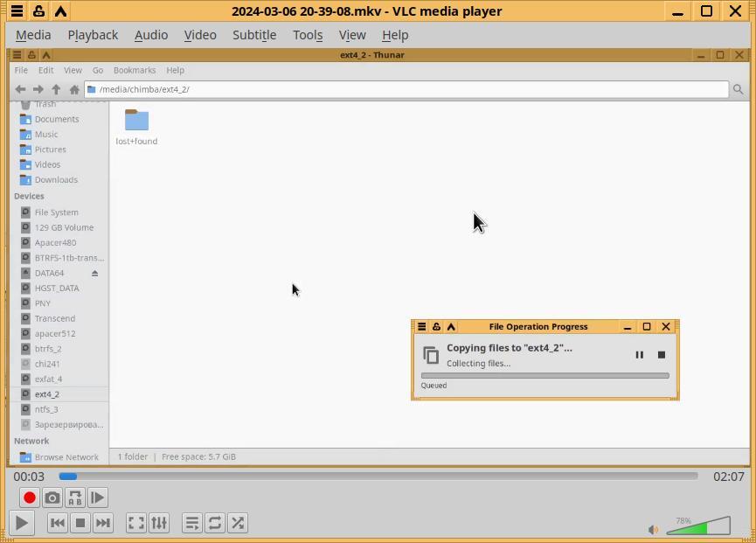Adjust the VLC volume slider at 78%
The height and width of the screenshot is (543, 756).
click(698, 526)
